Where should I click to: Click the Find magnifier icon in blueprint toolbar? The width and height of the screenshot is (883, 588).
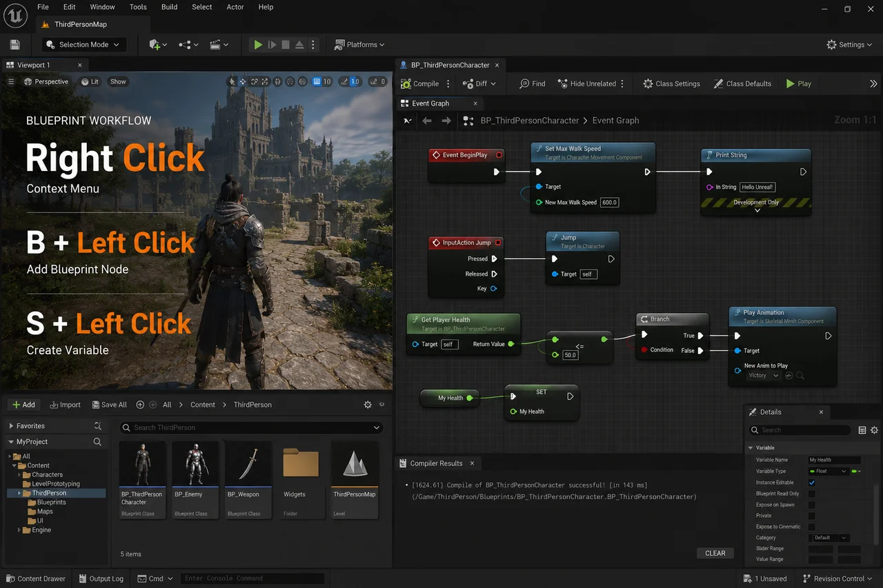[524, 83]
